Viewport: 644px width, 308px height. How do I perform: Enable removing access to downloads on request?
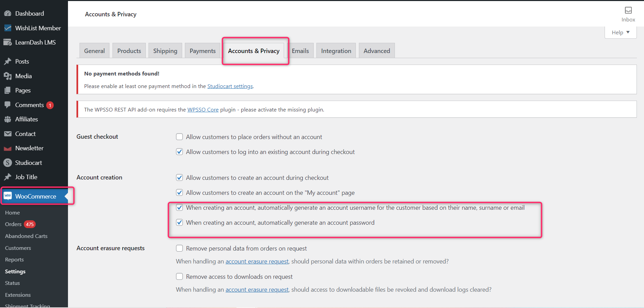[179, 276]
